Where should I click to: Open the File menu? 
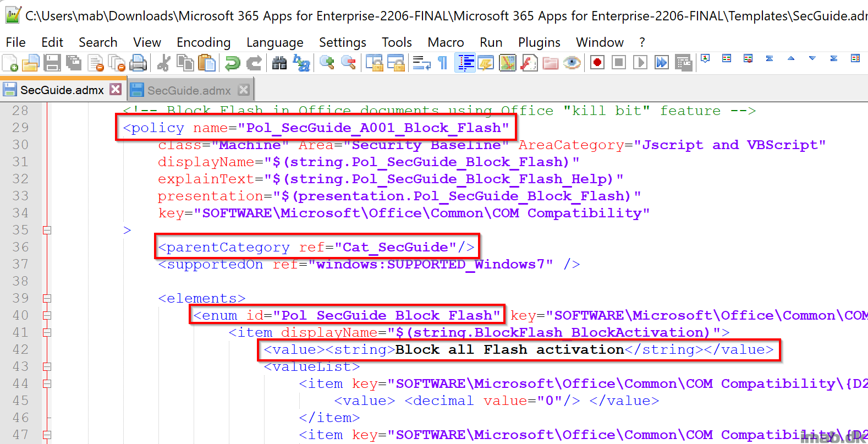click(15, 42)
